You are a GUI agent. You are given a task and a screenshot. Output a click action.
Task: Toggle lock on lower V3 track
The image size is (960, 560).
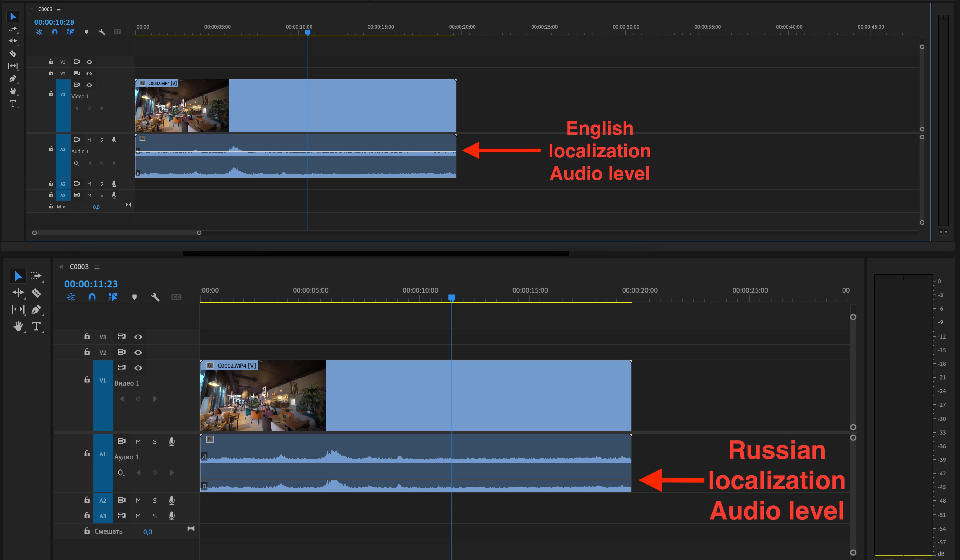[x=87, y=336]
